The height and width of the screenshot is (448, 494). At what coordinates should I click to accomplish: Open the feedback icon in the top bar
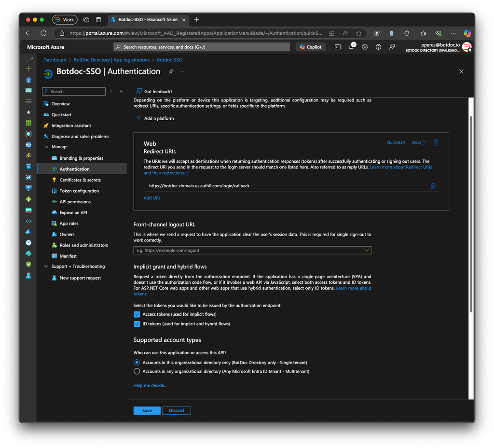(x=392, y=47)
